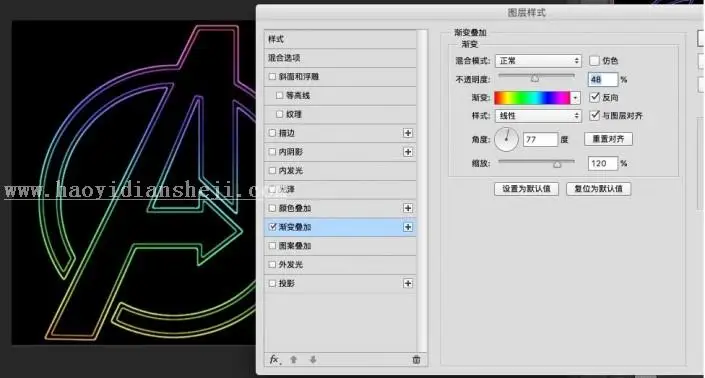This screenshot has height=378, width=705.
Task: Click the opacity field showing 48
Action: [603, 80]
